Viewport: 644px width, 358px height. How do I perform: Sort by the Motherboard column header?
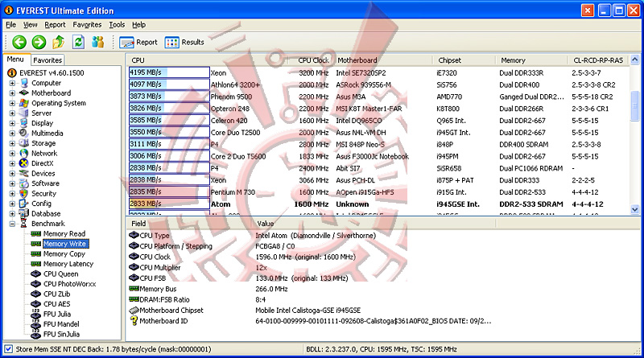coord(383,60)
